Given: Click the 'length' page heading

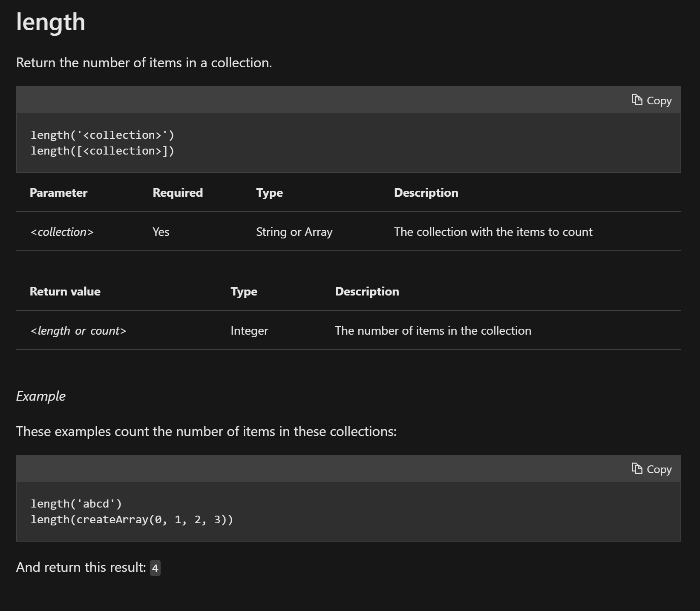Looking at the screenshot, I should pyautogui.click(x=51, y=22).
